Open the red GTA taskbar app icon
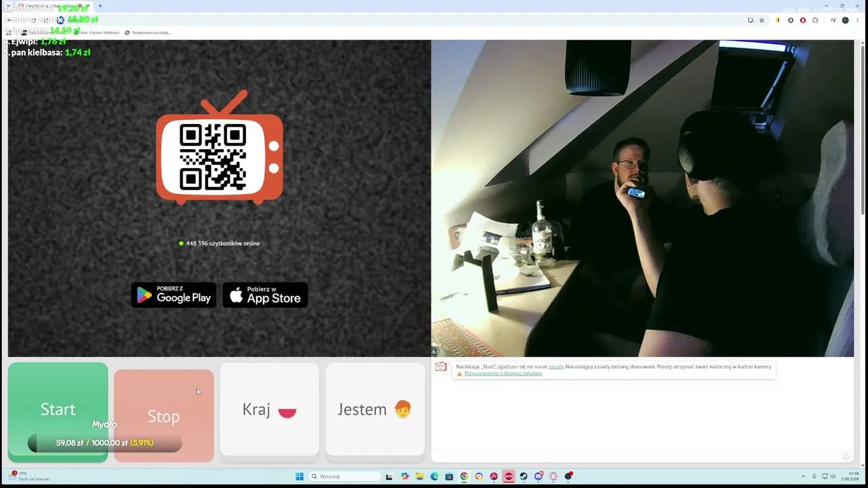 tap(509, 476)
